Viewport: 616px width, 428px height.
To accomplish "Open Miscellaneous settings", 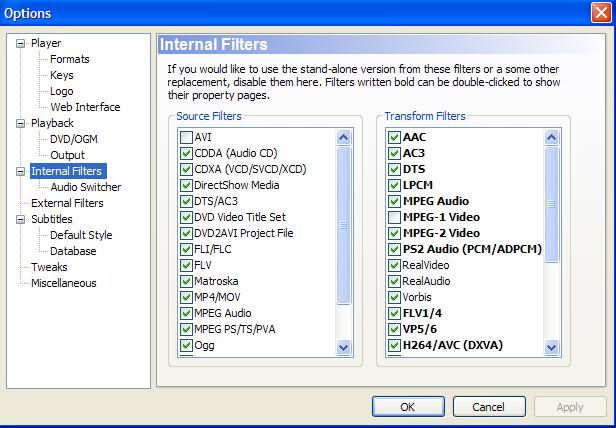I will [x=64, y=283].
